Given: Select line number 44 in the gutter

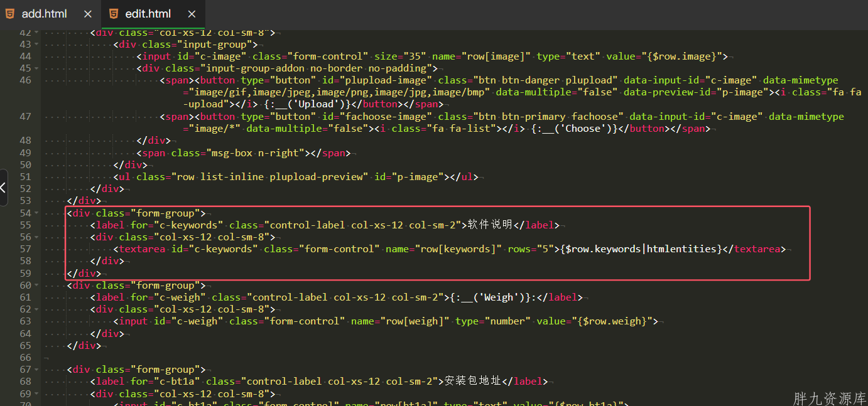Looking at the screenshot, I should point(25,56).
